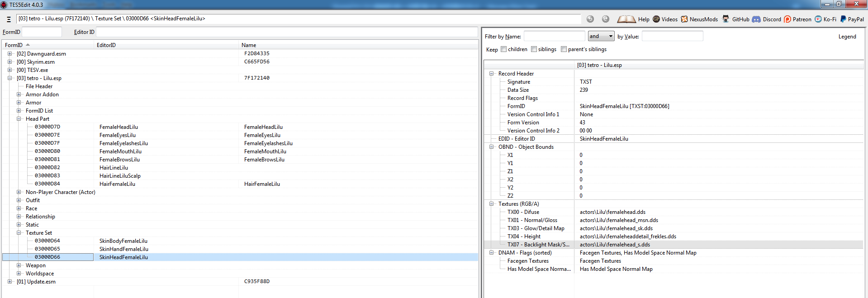Click the TES5Edit application title icon
868x298 pixels.
pyautogui.click(x=4, y=5)
